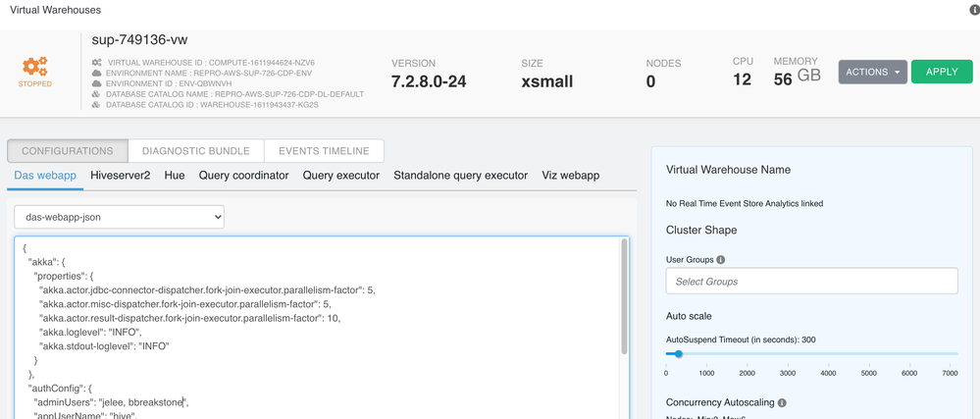Go to the Query coordinator tab

click(x=243, y=176)
